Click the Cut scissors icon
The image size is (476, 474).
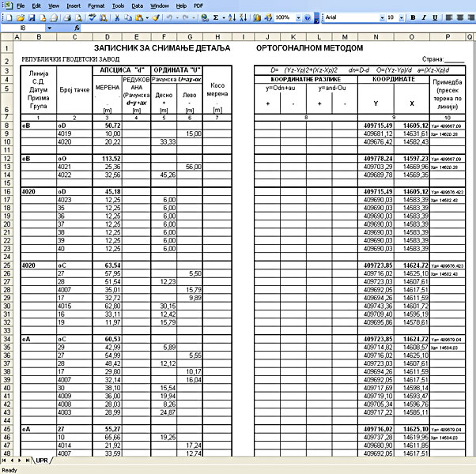[x=117, y=17]
